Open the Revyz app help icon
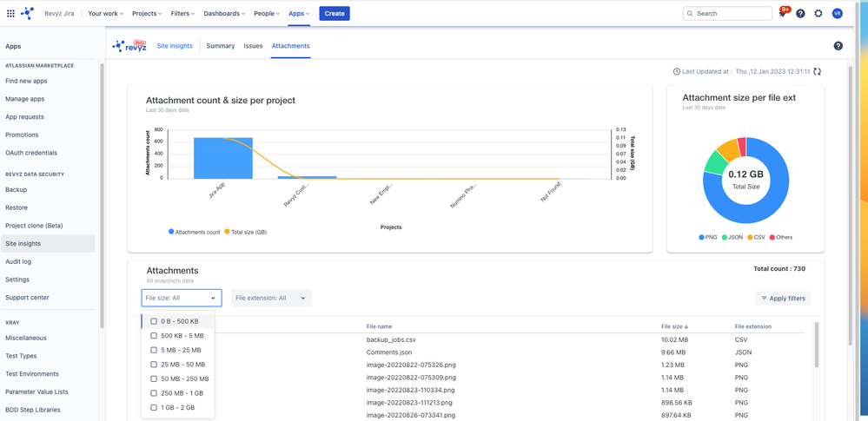Image resolution: width=868 pixels, height=421 pixels. click(838, 46)
